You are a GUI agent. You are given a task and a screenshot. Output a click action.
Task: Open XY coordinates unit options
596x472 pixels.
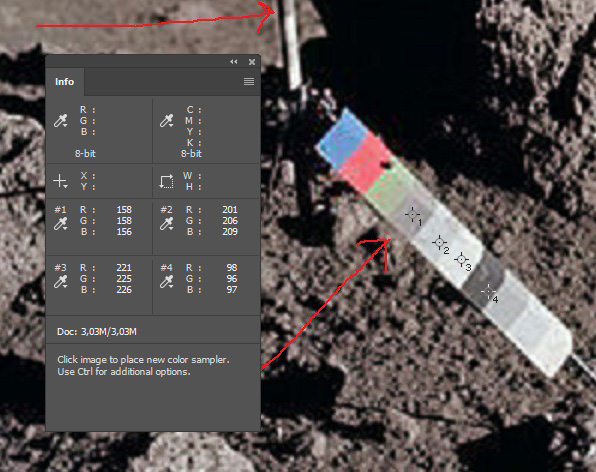(60, 181)
